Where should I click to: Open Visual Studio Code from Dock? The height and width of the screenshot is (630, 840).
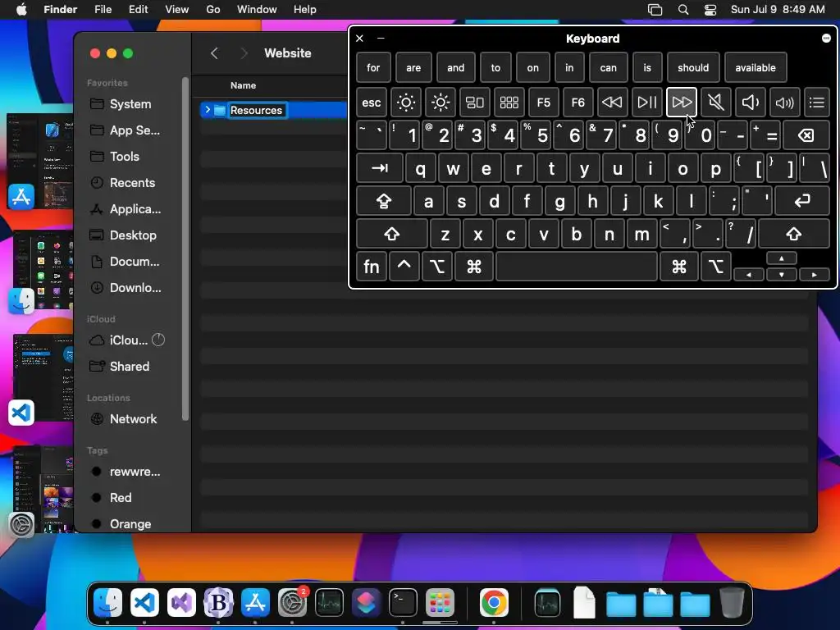click(144, 603)
